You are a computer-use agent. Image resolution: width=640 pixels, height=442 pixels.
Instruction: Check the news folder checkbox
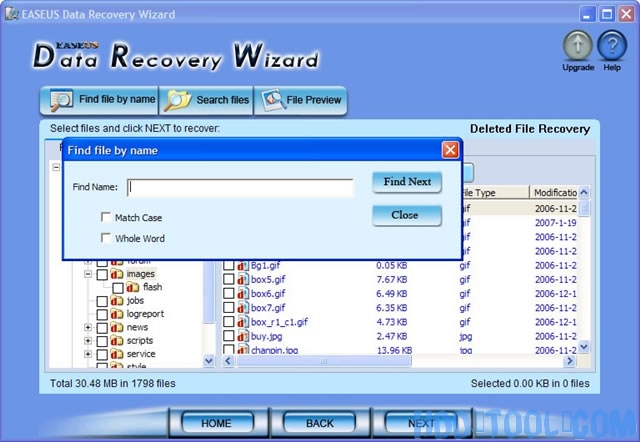click(102, 328)
